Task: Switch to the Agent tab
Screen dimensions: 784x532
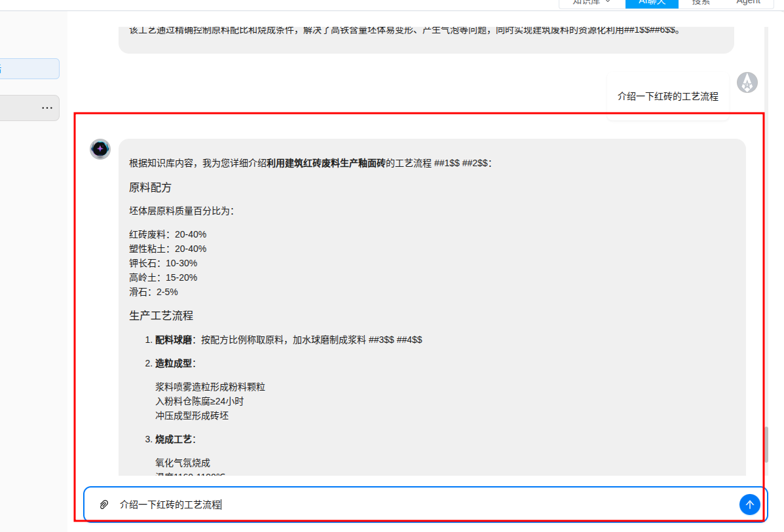Action: 748,3
